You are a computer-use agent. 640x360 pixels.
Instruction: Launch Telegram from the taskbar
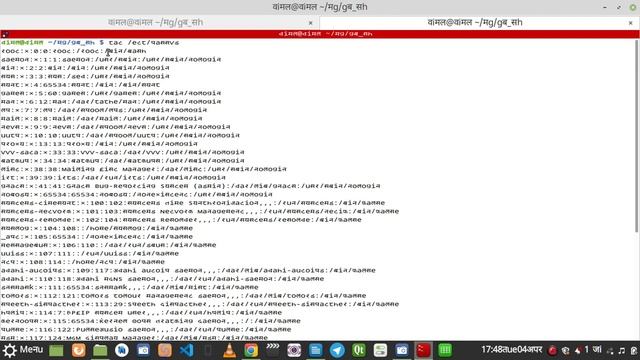pyautogui.click(x=337, y=350)
